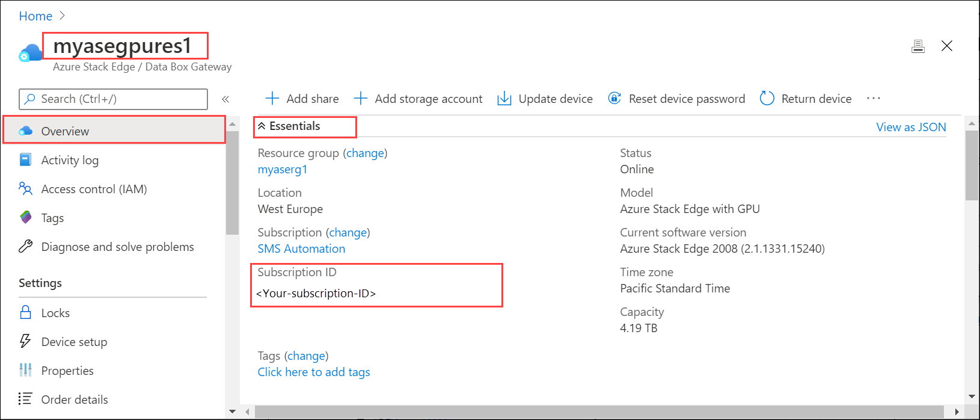Click here to add tags link
980x420 pixels.
tap(314, 372)
